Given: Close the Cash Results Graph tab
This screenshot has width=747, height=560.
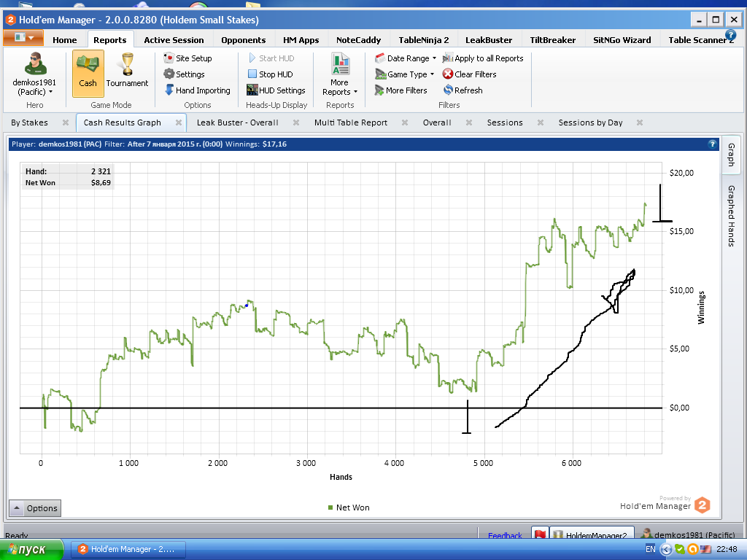Looking at the screenshot, I should pyautogui.click(x=179, y=122).
